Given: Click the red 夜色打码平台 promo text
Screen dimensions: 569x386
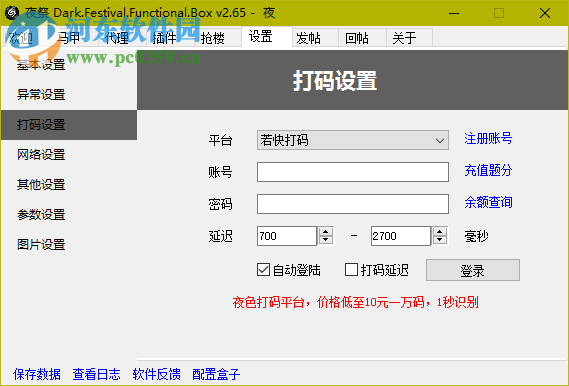Looking at the screenshot, I should coord(356,302).
